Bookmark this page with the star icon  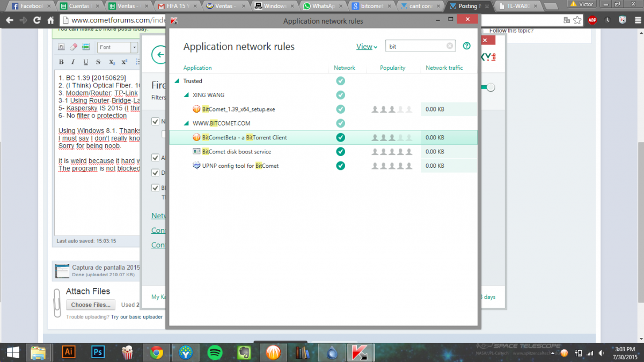click(x=579, y=20)
